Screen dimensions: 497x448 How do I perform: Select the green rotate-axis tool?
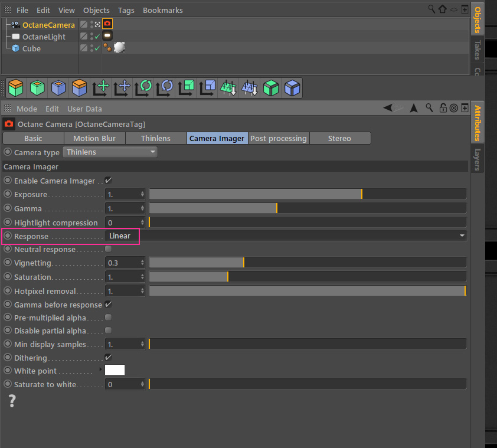pos(143,88)
